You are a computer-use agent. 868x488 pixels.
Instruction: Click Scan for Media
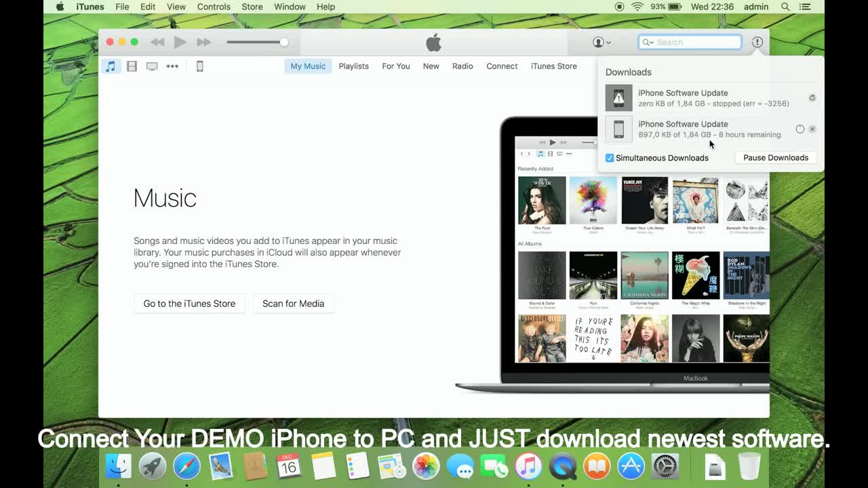point(293,304)
